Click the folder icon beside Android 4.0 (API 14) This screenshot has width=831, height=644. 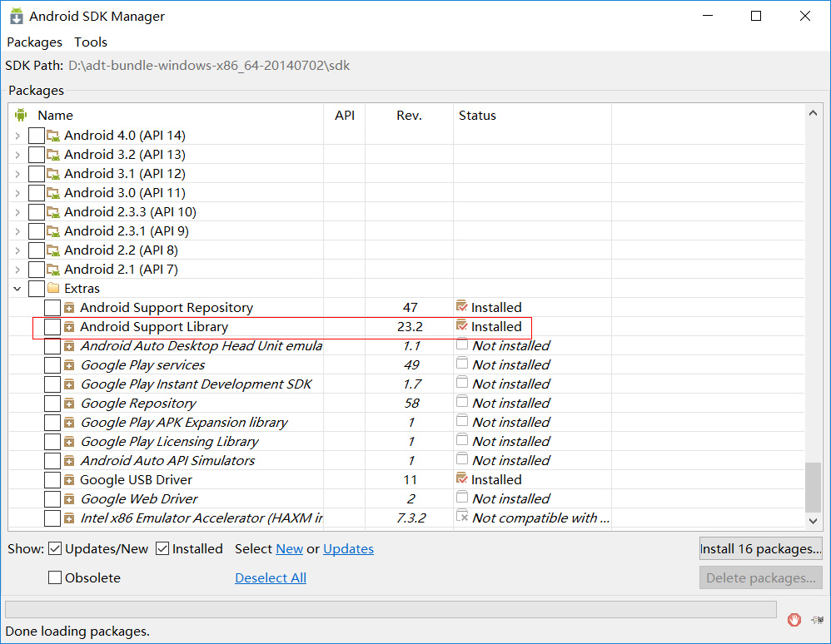coord(53,136)
